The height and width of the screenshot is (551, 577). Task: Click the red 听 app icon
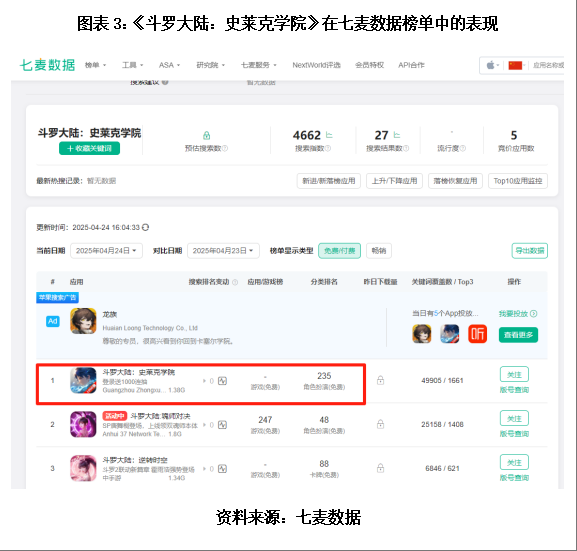(x=477, y=333)
